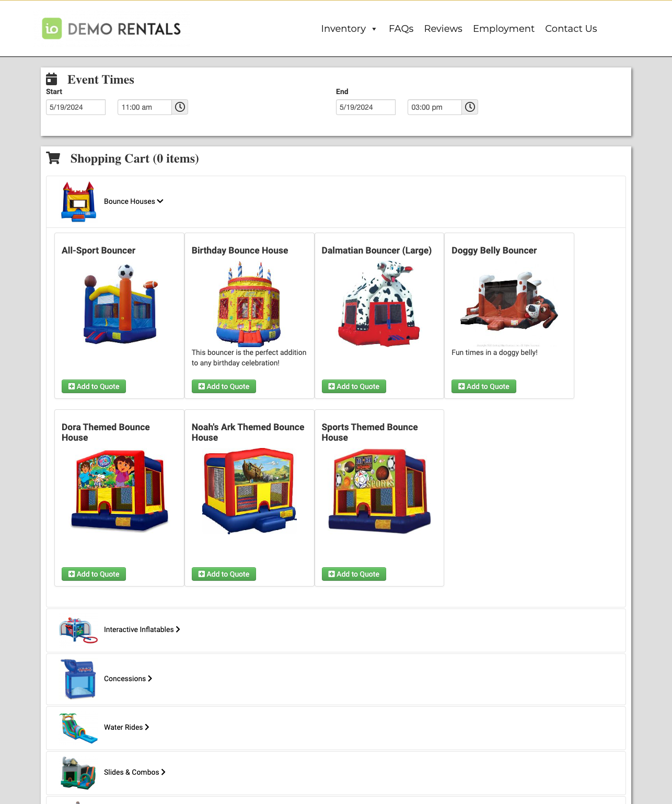This screenshot has height=804, width=672.
Task: Click the Demo Rentals logo
Action: 111,29
